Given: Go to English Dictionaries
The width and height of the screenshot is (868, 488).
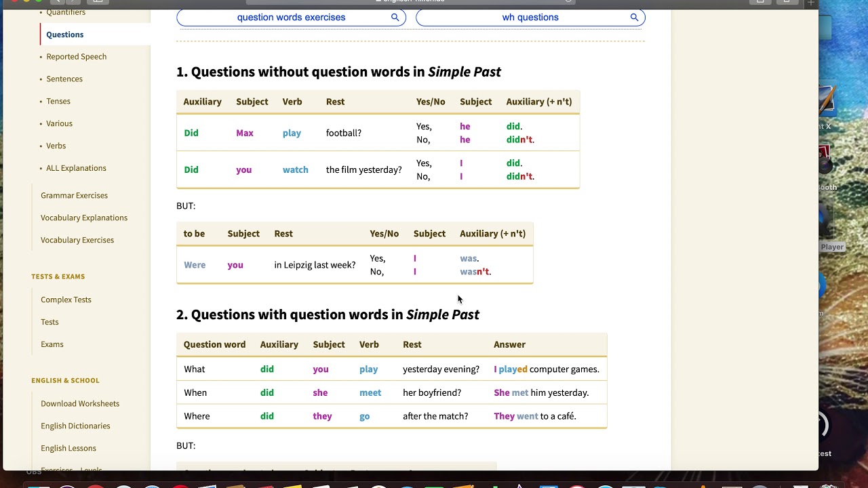Looking at the screenshot, I should coord(75,426).
